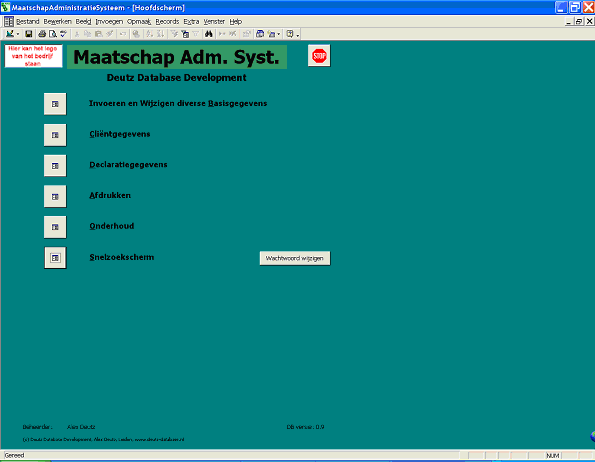Click the Delete Record toolbar icon

(233, 34)
